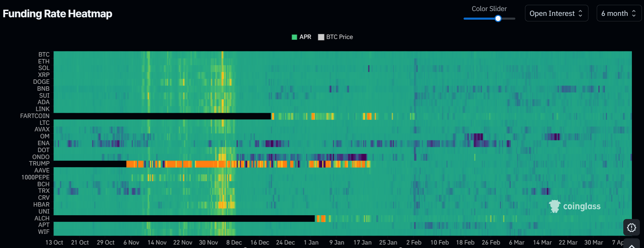Toggle the APR series legend label

point(305,37)
